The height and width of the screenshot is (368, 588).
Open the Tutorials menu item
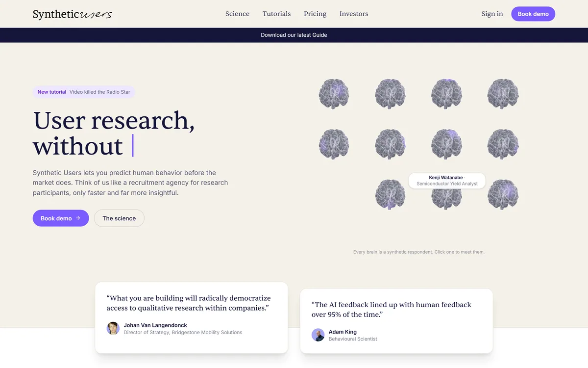tap(276, 14)
